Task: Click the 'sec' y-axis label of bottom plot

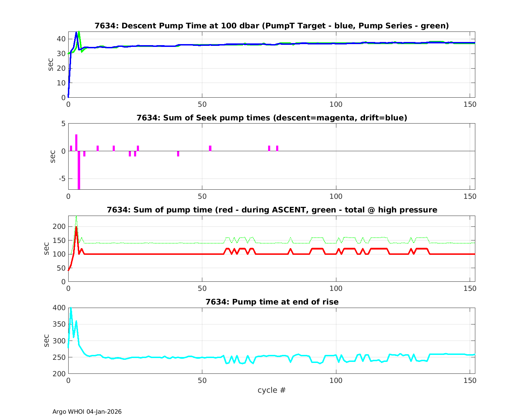Action: click(47, 341)
